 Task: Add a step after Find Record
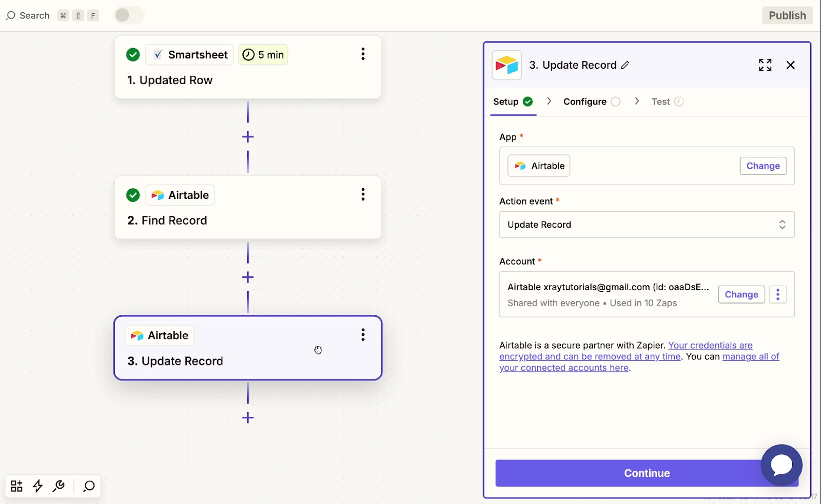tap(248, 277)
